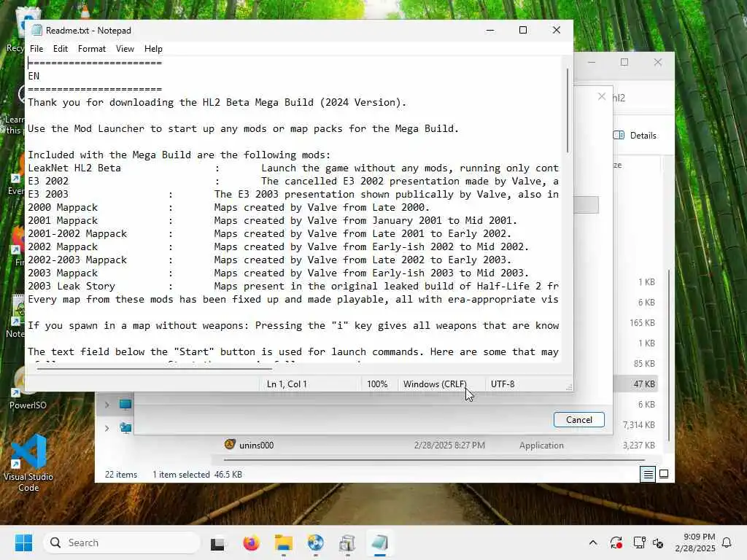The width and height of the screenshot is (747, 560).
Task: Open File Explorer from the taskbar
Action: coord(284,542)
